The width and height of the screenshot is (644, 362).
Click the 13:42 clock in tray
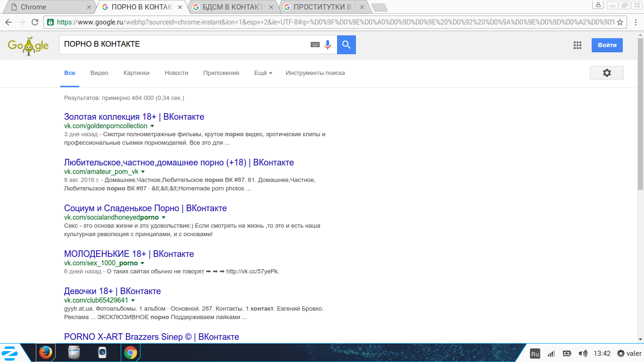coord(602,354)
